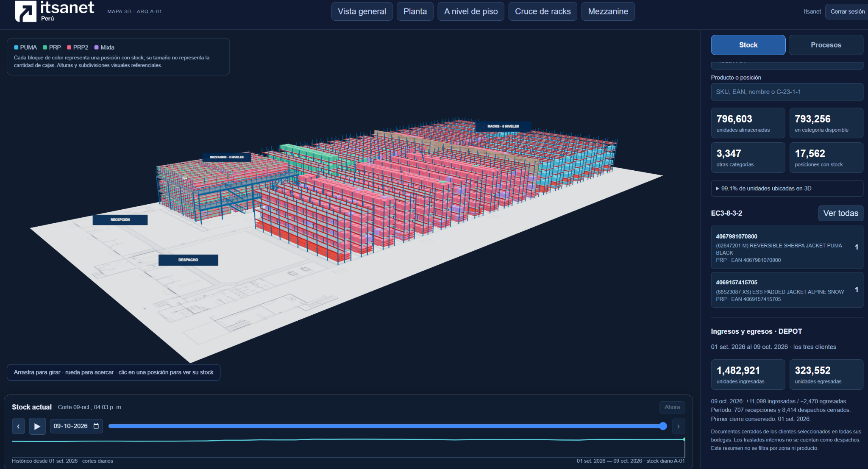Play the stock timeline animation
The height and width of the screenshot is (469, 868).
pos(37,426)
